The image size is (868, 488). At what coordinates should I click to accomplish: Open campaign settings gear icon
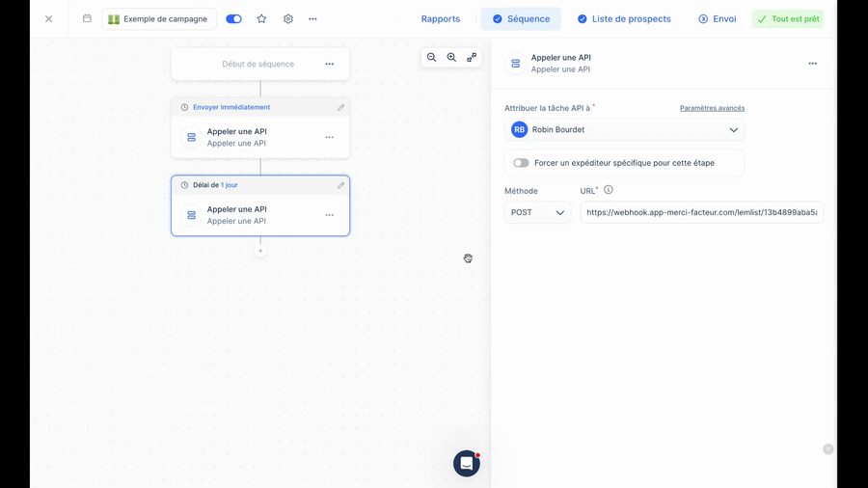[x=287, y=19]
